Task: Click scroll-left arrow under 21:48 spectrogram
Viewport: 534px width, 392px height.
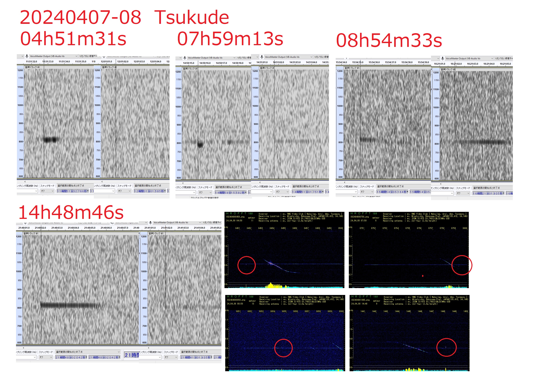Action: click(23, 348)
